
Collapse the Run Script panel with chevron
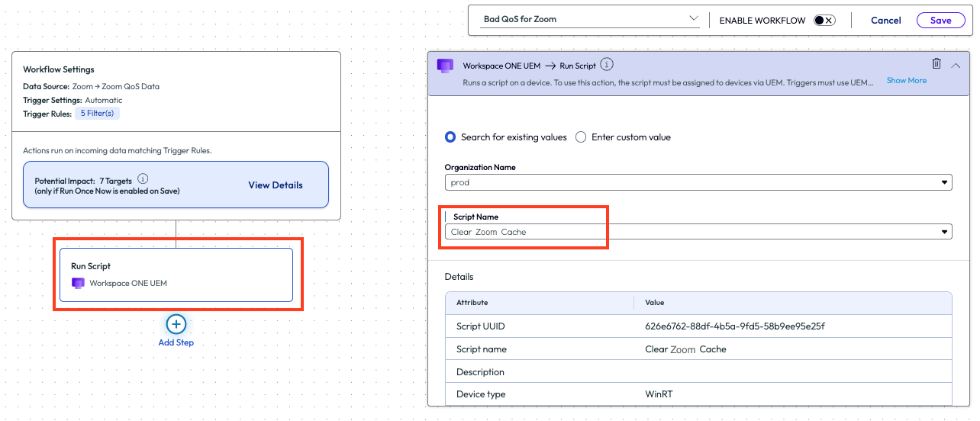(x=956, y=66)
